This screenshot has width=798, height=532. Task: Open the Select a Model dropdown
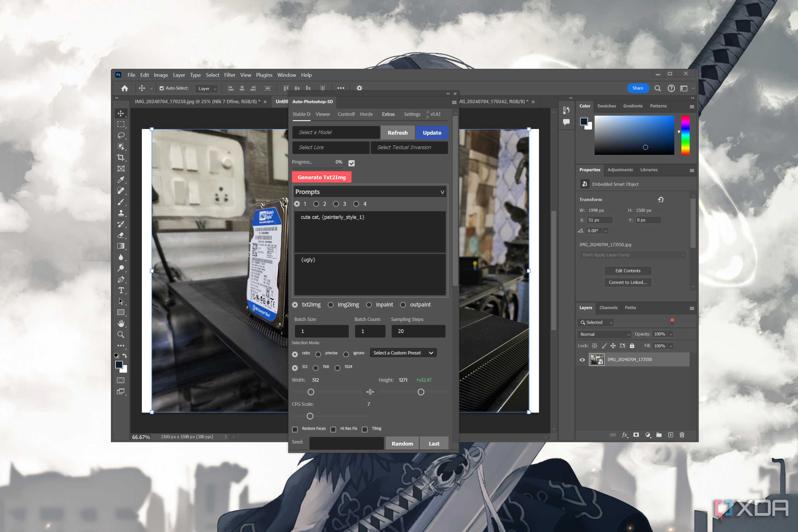(336, 132)
